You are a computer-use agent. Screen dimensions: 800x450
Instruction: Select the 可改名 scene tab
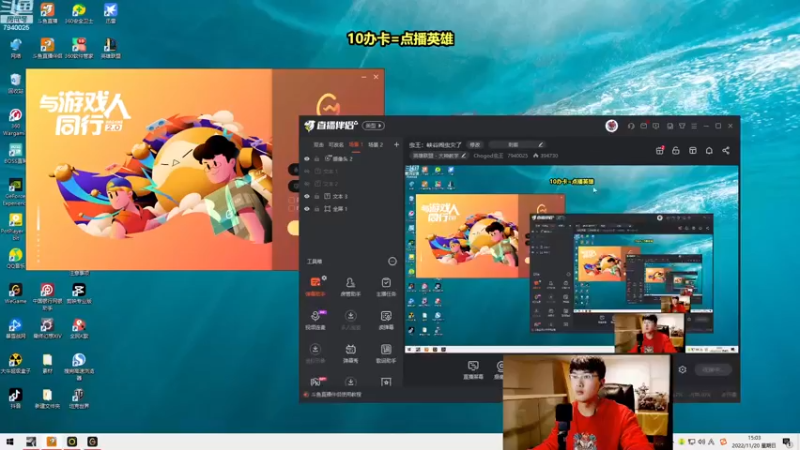point(336,145)
